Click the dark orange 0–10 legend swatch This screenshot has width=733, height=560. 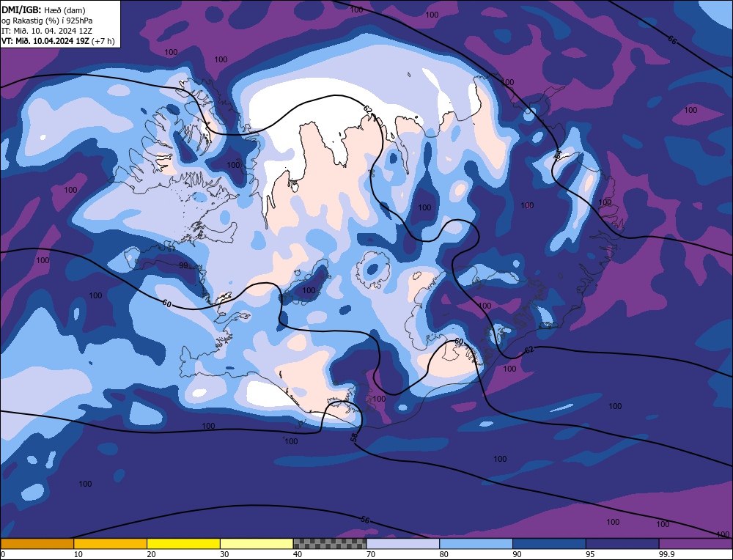click(x=37, y=544)
